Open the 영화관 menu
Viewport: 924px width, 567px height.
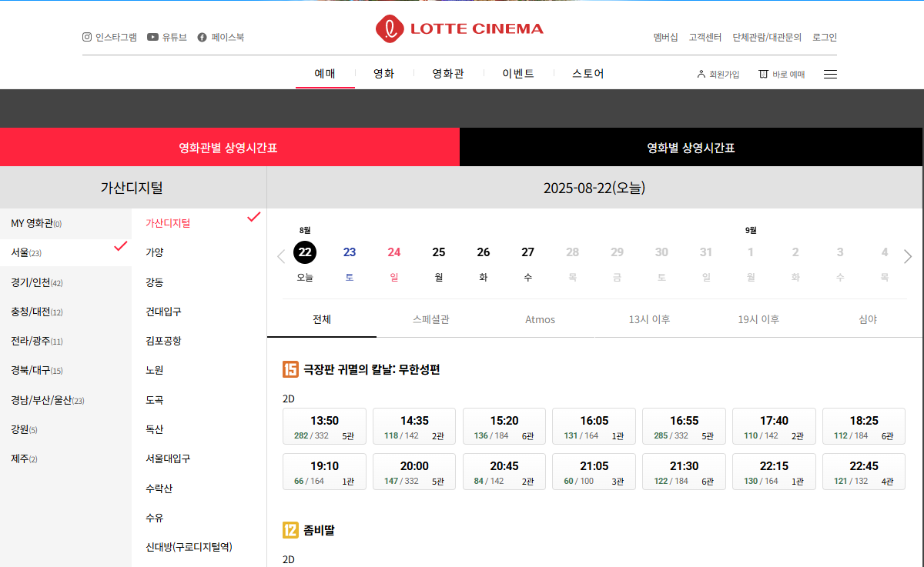click(448, 75)
